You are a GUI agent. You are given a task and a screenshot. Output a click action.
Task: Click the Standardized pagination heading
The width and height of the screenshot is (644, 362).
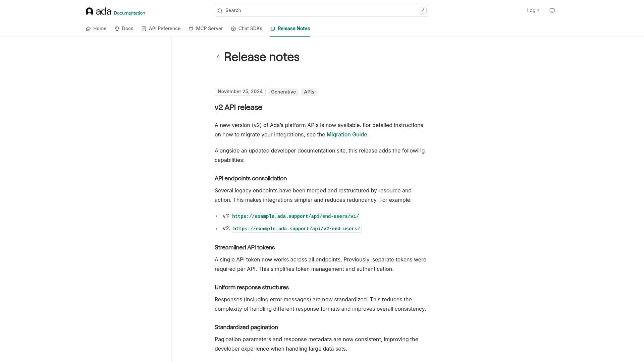[x=246, y=327]
